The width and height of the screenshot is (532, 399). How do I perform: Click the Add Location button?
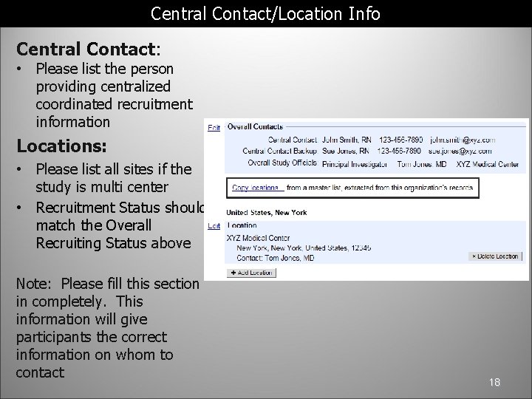(x=251, y=273)
